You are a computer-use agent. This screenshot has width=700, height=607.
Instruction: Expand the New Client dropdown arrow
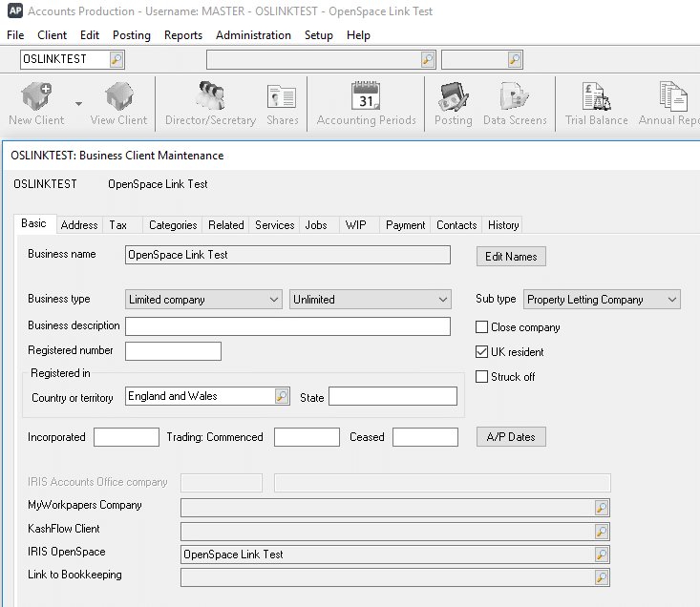78,103
